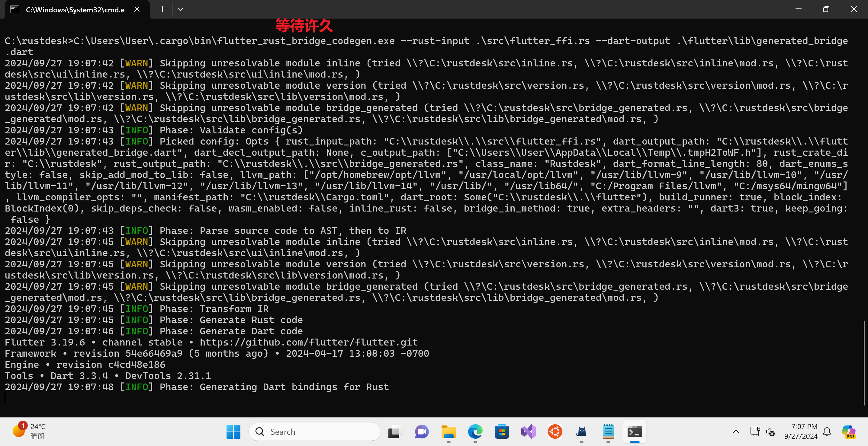Open a new terminal tab with the plus button
This screenshot has height=446, width=868.
coord(162,9)
